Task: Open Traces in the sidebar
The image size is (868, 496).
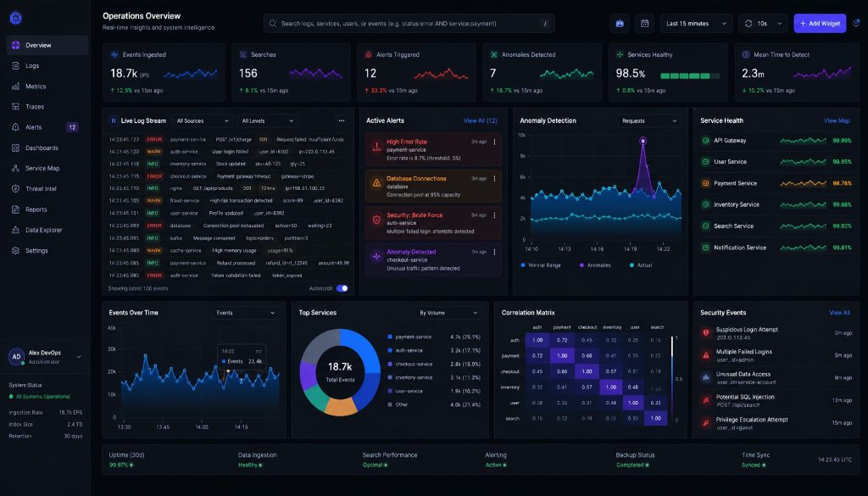Action: pos(47,107)
